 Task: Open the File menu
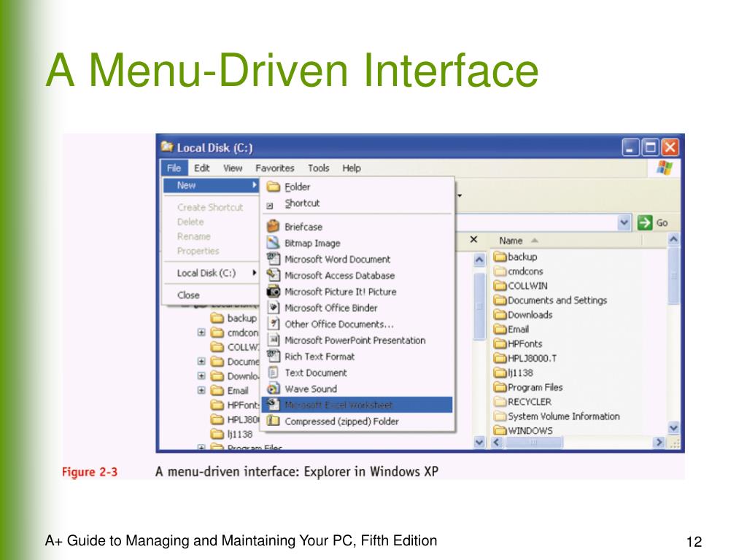click(x=174, y=168)
